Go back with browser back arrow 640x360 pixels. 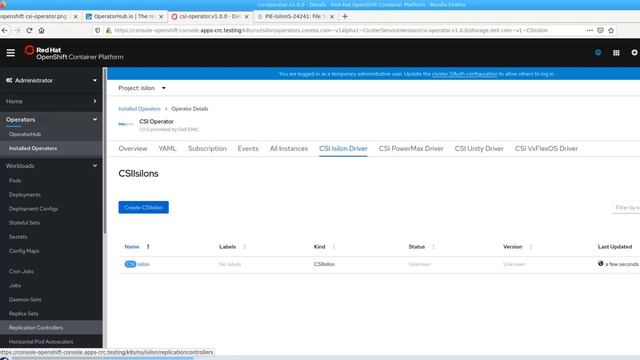pos(5,30)
